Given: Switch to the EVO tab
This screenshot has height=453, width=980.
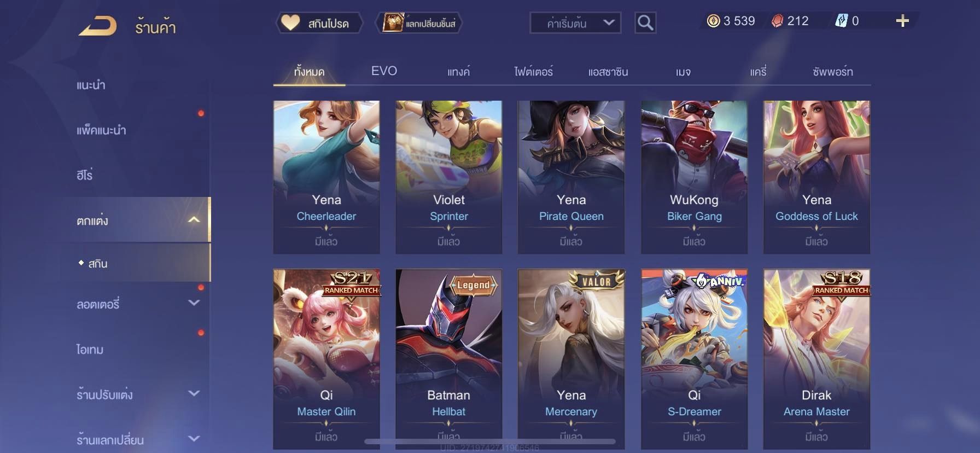Looking at the screenshot, I should coord(384,71).
